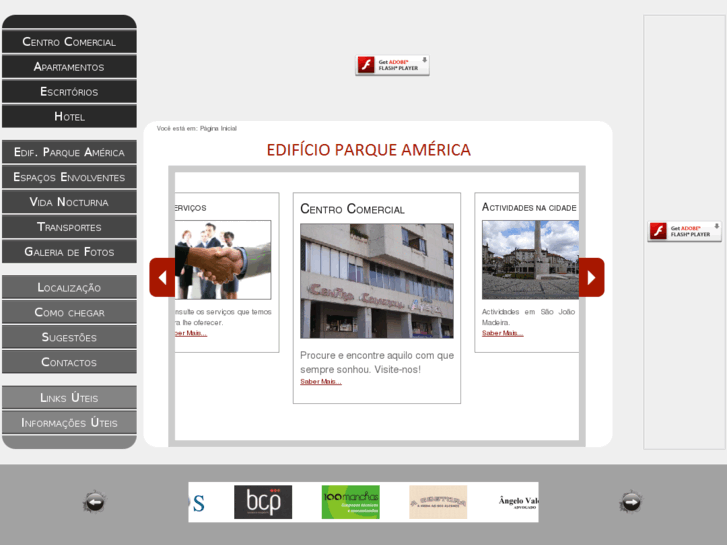
Task: Go to Links Úteis
Action: point(69,398)
